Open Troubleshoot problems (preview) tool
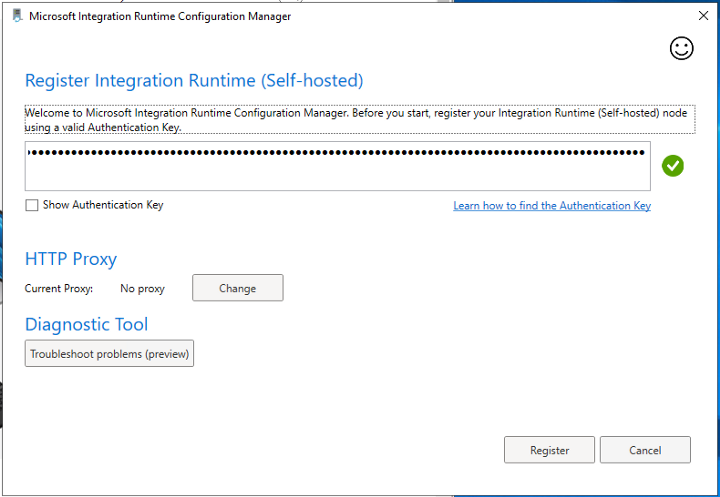Screen dimensions: 720x497 pos(109,354)
